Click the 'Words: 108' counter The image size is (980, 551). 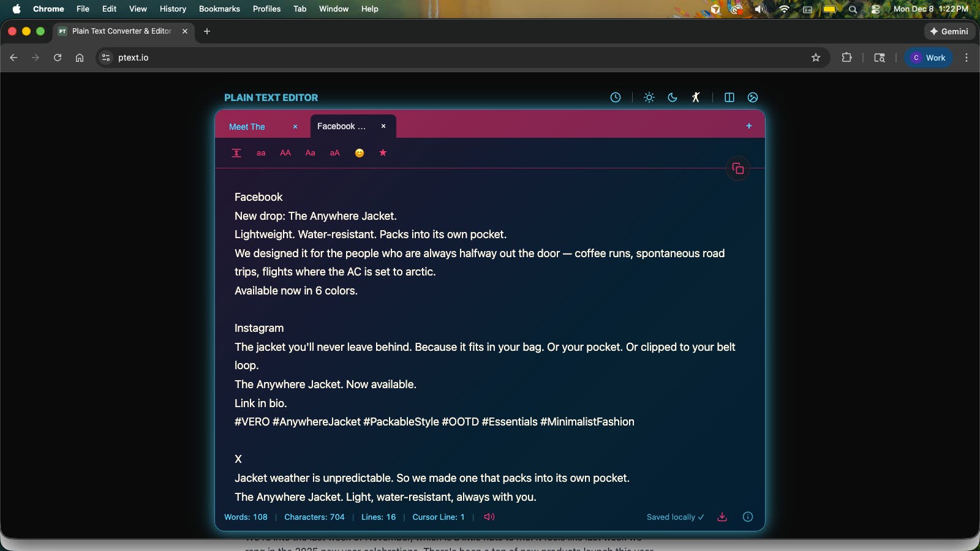[246, 517]
